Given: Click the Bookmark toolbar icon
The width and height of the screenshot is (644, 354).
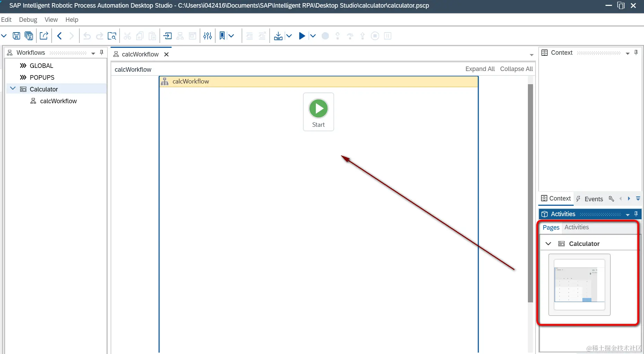Looking at the screenshot, I should click(x=222, y=36).
